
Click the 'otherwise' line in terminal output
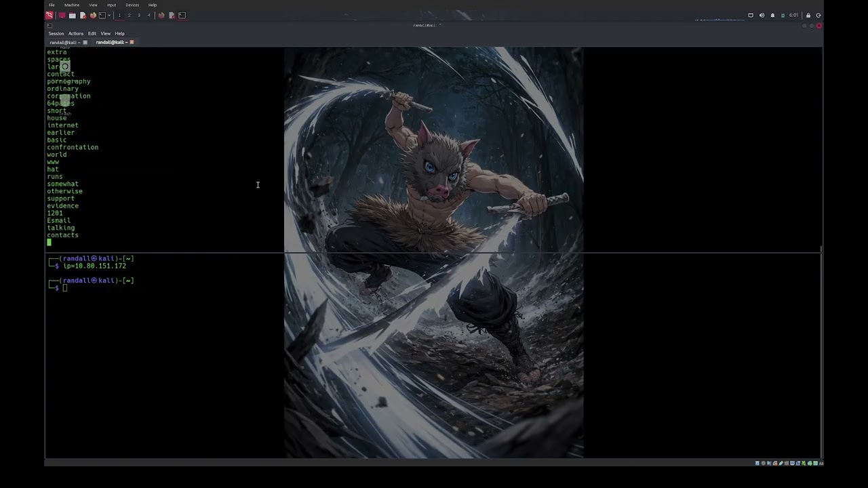click(64, 191)
